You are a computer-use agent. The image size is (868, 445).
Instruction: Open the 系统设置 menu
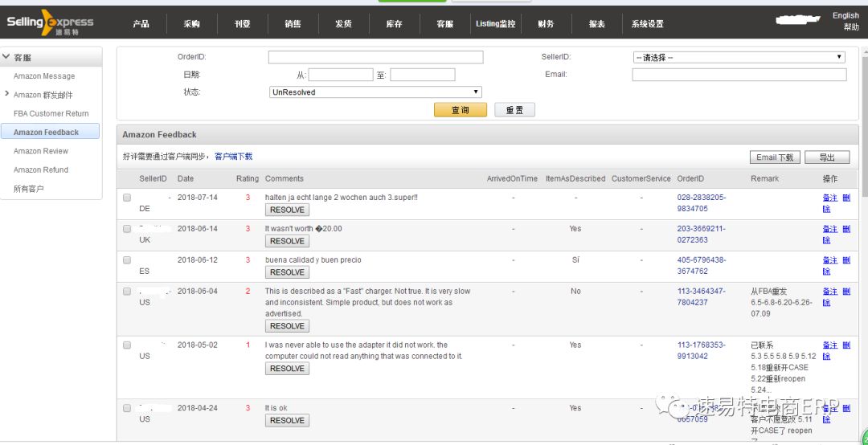(x=648, y=24)
